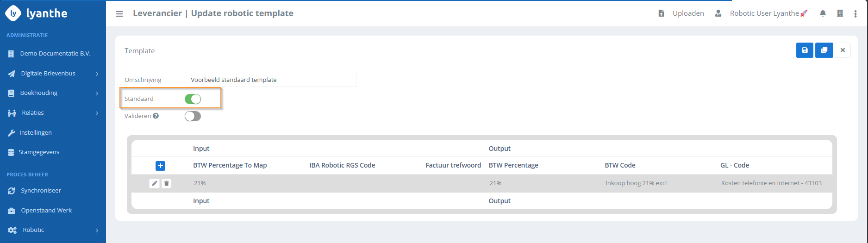This screenshot has height=243, width=868.
Task: Delete the 21% row with trash icon
Action: tap(167, 183)
